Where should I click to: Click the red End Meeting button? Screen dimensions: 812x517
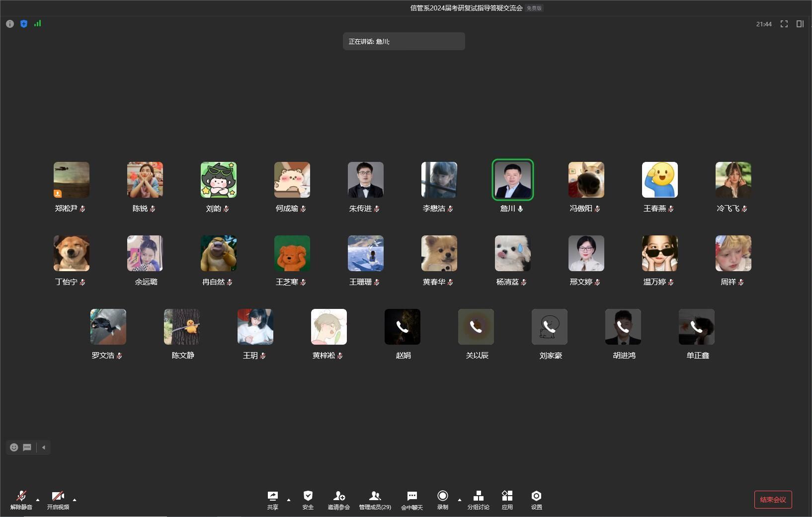tap(773, 500)
